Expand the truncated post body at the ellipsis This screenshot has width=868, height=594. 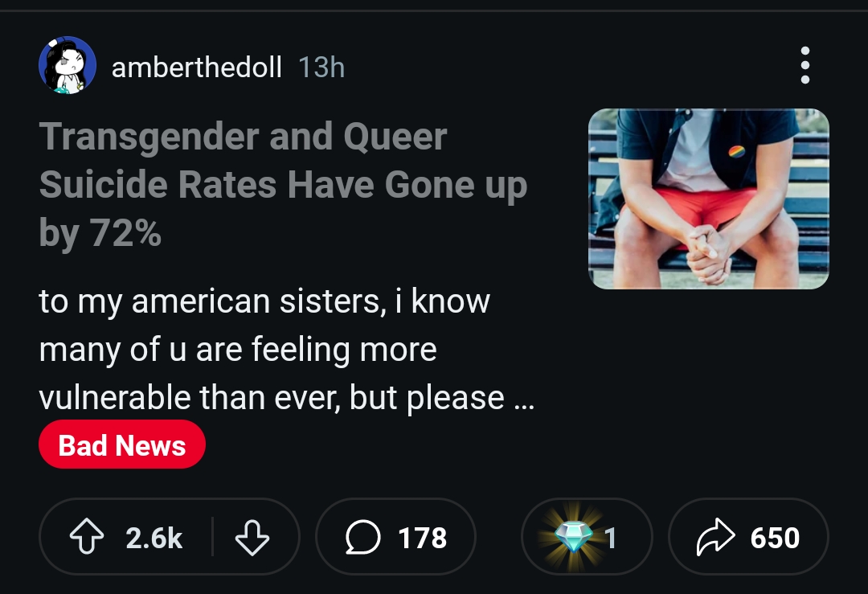click(522, 399)
